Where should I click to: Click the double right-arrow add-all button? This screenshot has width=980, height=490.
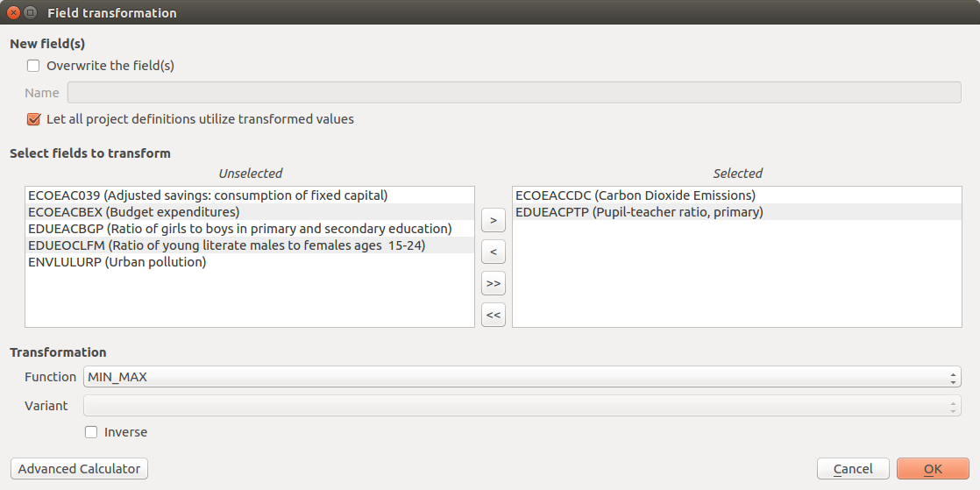click(x=494, y=284)
